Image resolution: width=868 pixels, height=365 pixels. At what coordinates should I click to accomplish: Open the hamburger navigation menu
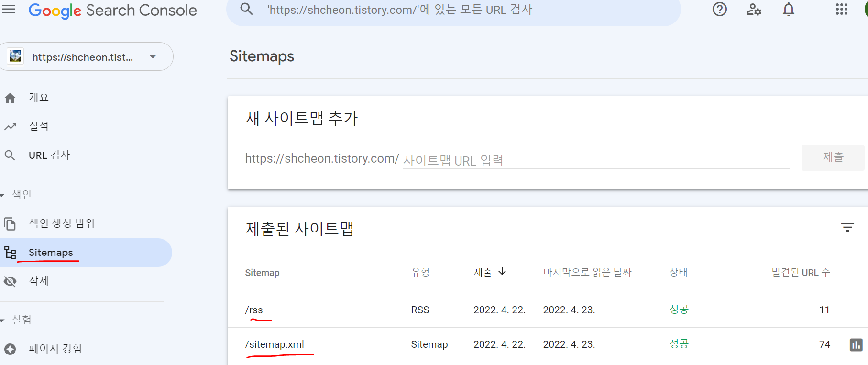[9, 9]
